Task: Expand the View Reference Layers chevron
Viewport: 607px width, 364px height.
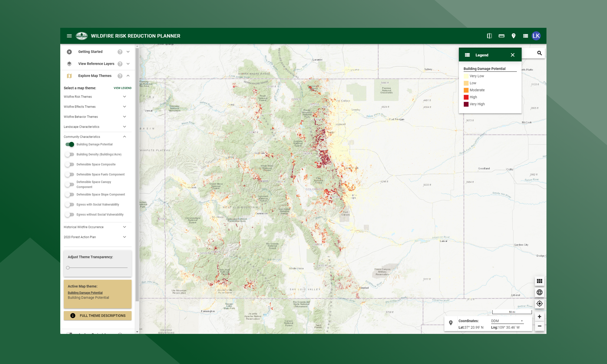Action: 128,64
